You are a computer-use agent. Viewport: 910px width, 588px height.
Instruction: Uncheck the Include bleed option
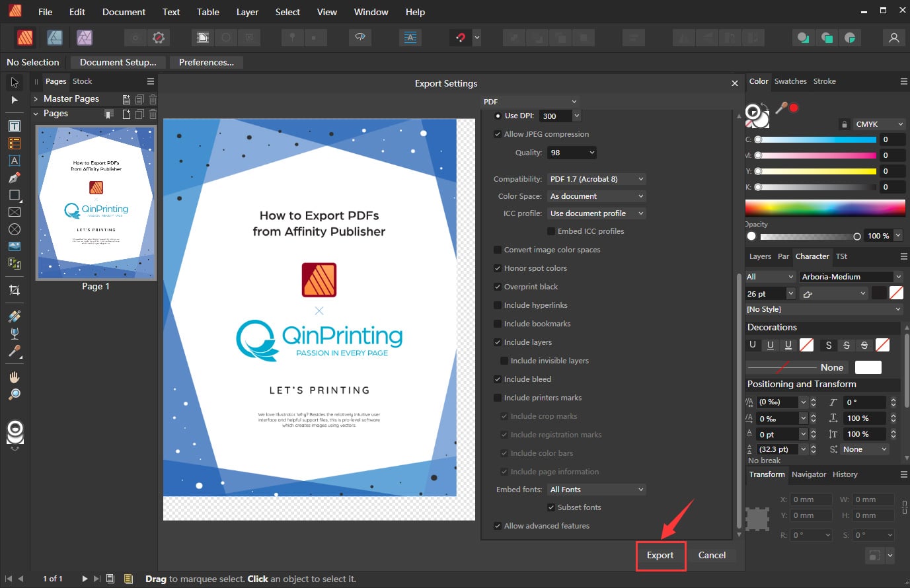(x=498, y=379)
